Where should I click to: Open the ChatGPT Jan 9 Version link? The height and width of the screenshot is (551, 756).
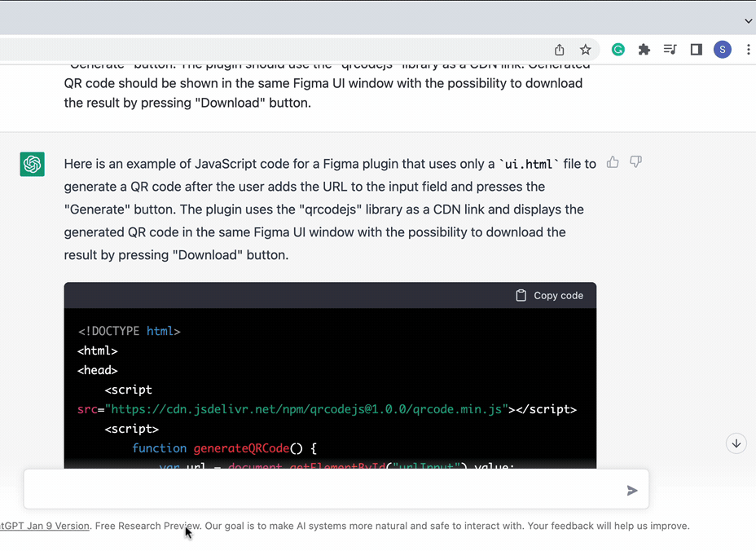[x=45, y=526]
